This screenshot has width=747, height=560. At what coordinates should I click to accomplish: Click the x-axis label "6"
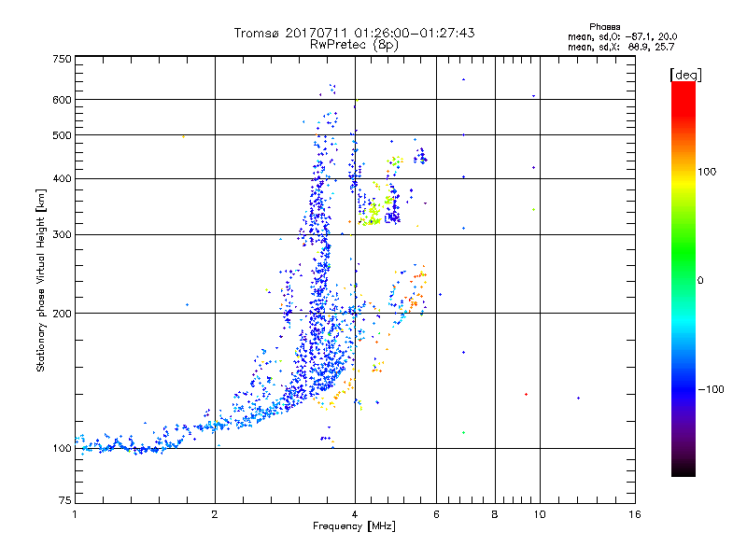coord(436,514)
